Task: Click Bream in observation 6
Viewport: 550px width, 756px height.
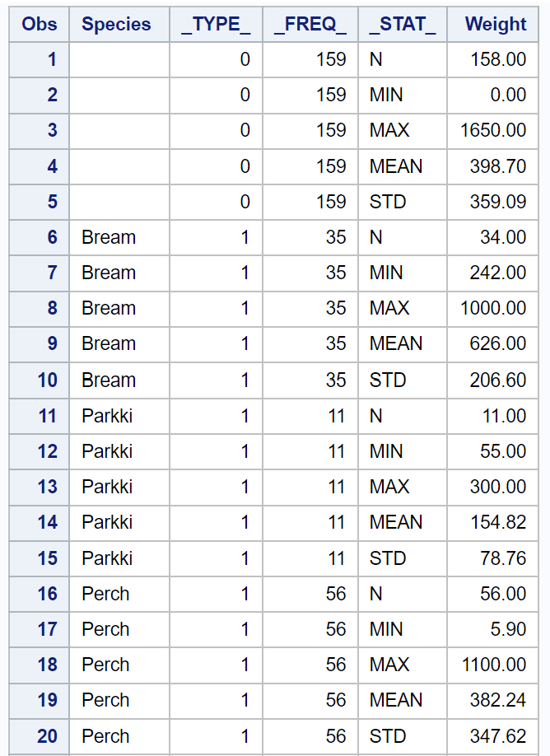Action: pos(109,237)
